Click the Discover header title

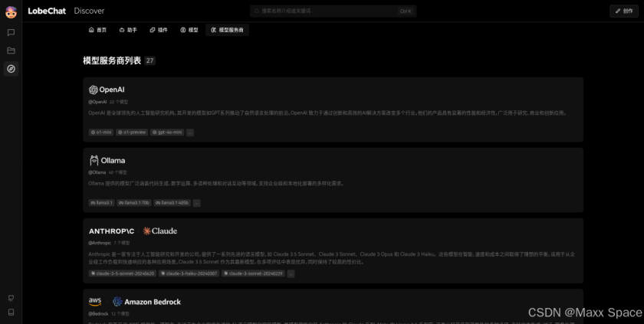coord(89,11)
